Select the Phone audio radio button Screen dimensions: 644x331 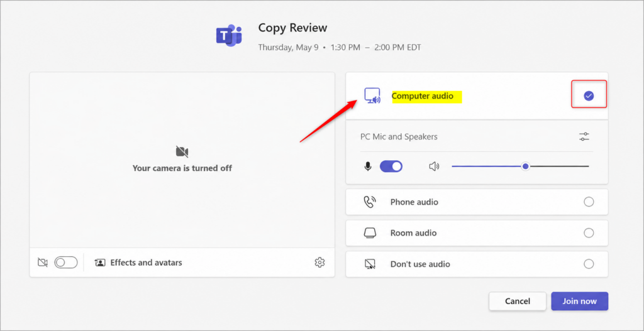click(x=589, y=202)
